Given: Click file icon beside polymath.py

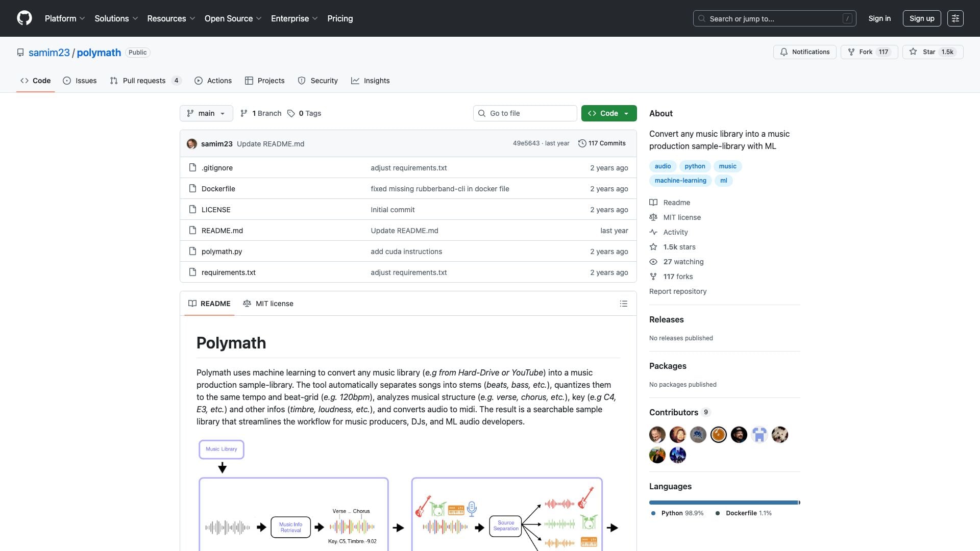Looking at the screenshot, I should pyautogui.click(x=192, y=251).
